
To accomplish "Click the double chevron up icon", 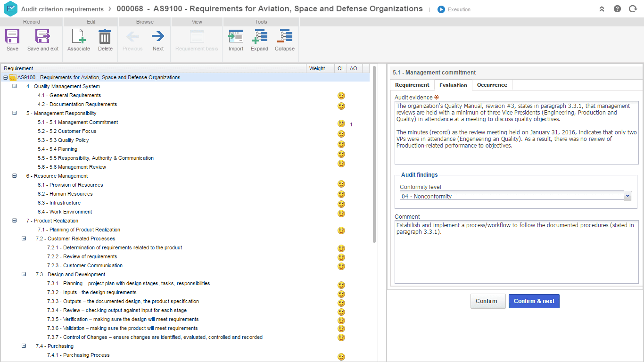I will pos(602,9).
